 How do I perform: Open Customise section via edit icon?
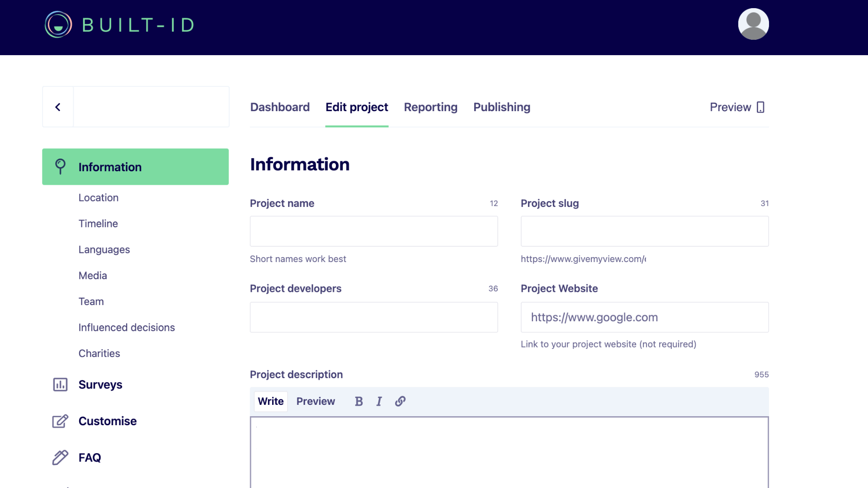[60, 421]
